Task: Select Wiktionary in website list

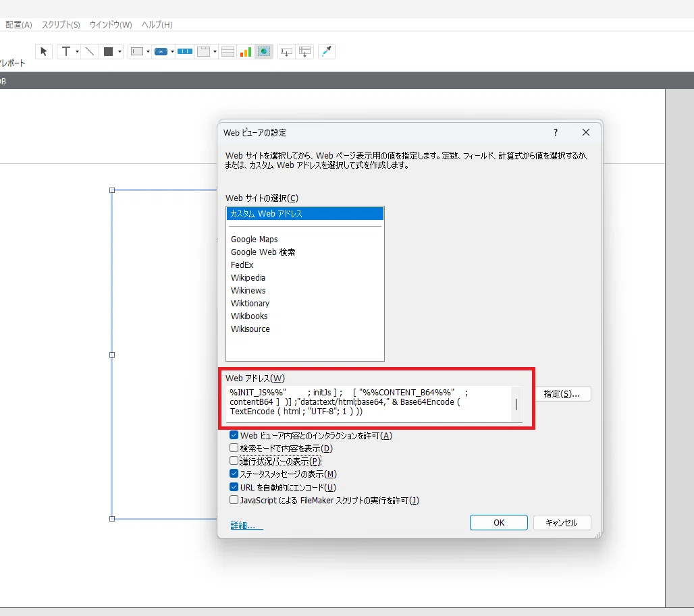Action: pos(250,304)
